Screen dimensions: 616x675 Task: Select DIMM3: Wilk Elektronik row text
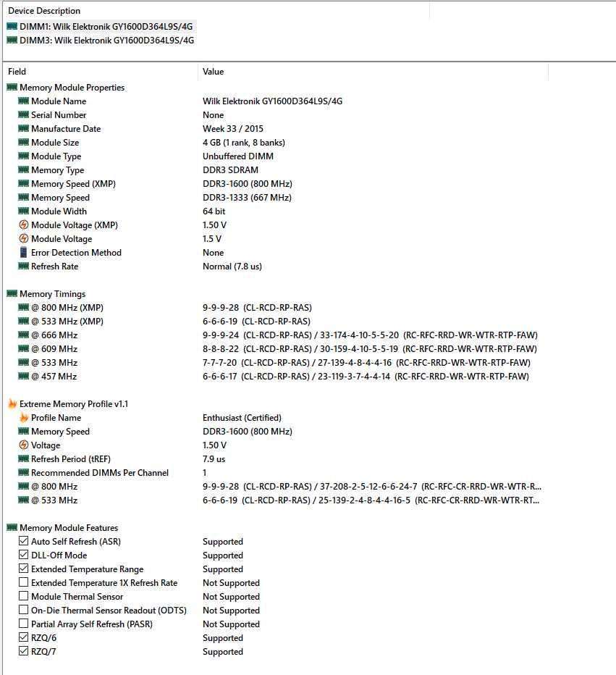click(106, 41)
